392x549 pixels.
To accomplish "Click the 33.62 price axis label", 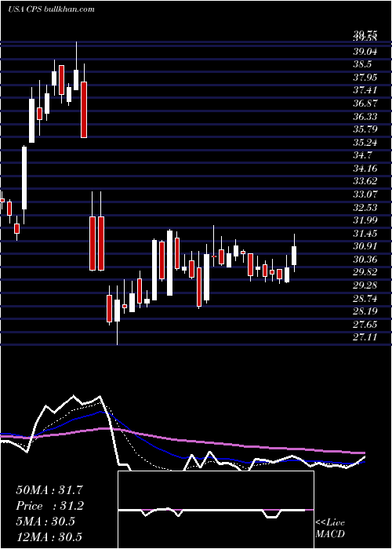I will 365,181.
